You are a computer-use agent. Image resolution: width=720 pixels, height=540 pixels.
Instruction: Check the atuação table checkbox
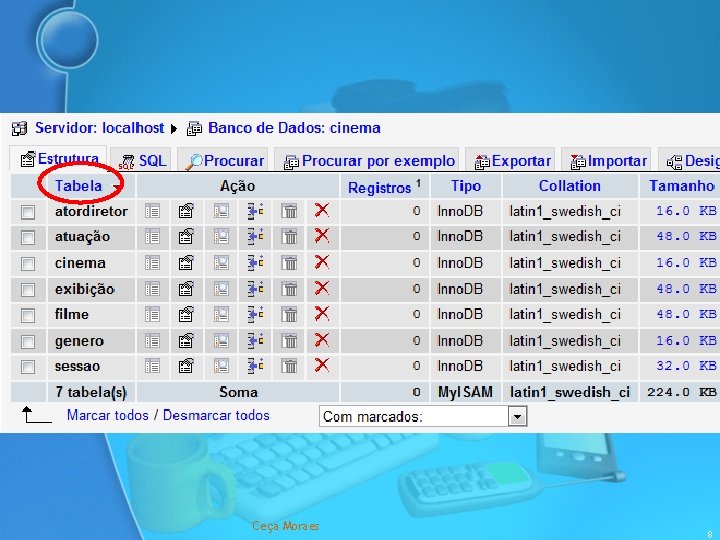point(28,237)
